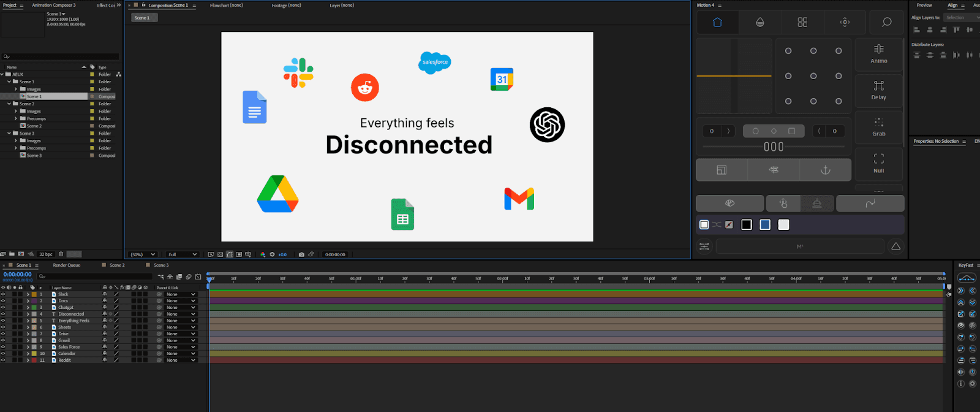Image resolution: width=980 pixels, height=412 pixels.
Task: Open the Flowchart (none) tab
Action: (x=227, y=5)
